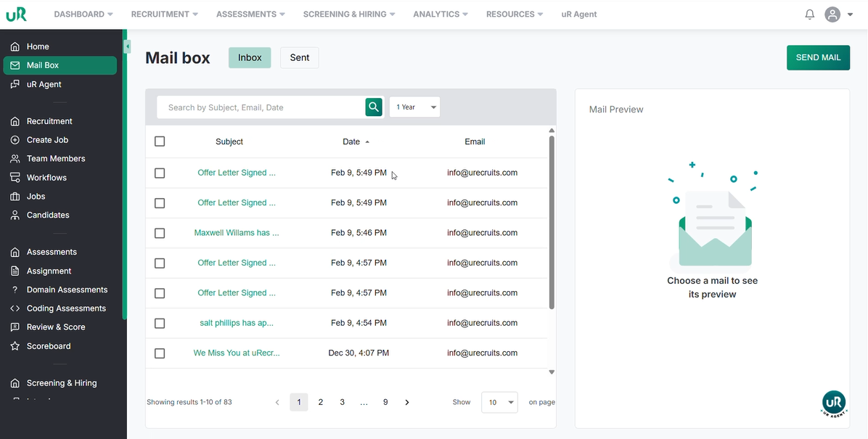This screenshot has height=439, width=868.
Task: Go to Scoreboard in the sidebar
Action: (49, 346)
